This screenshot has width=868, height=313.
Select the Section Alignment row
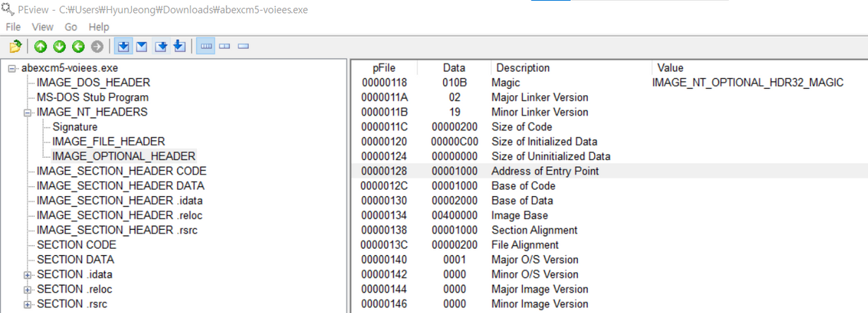(610, 231)
